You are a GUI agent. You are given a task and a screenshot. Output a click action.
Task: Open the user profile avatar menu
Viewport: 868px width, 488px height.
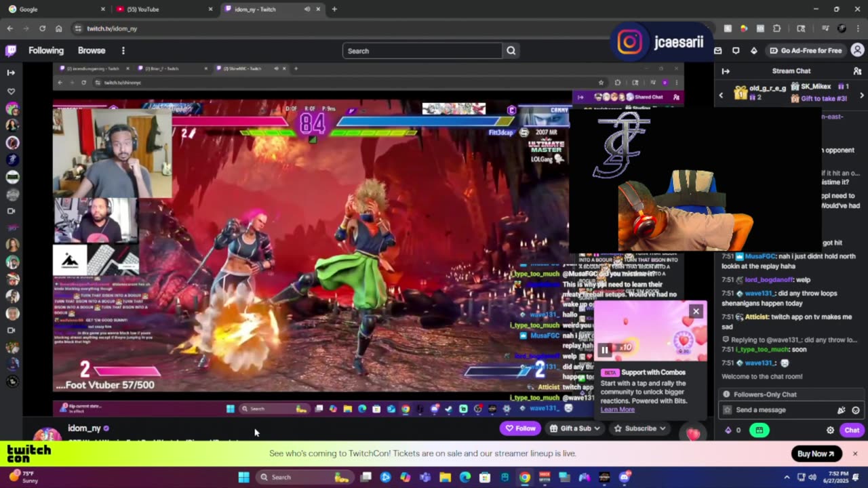(x=858, y=51)
